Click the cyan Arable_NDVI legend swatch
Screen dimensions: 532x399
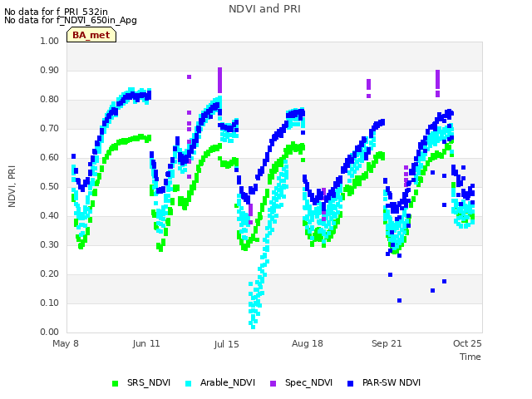(189, 383)
